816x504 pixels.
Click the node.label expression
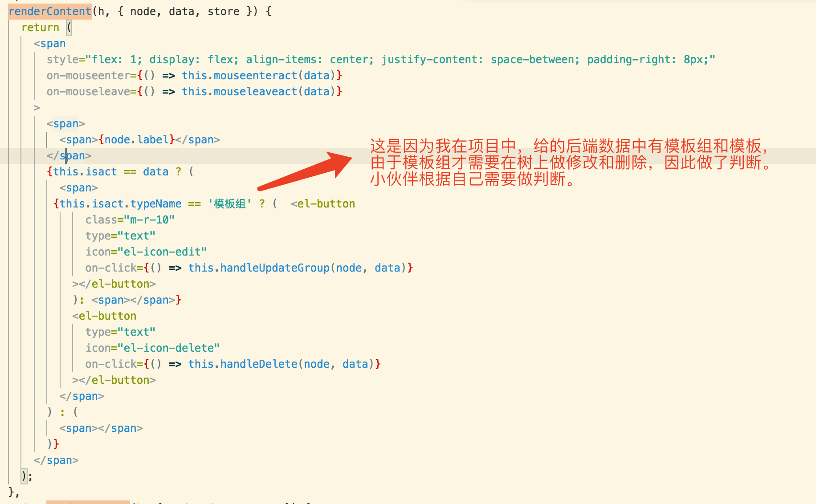(x=136, y=139)
